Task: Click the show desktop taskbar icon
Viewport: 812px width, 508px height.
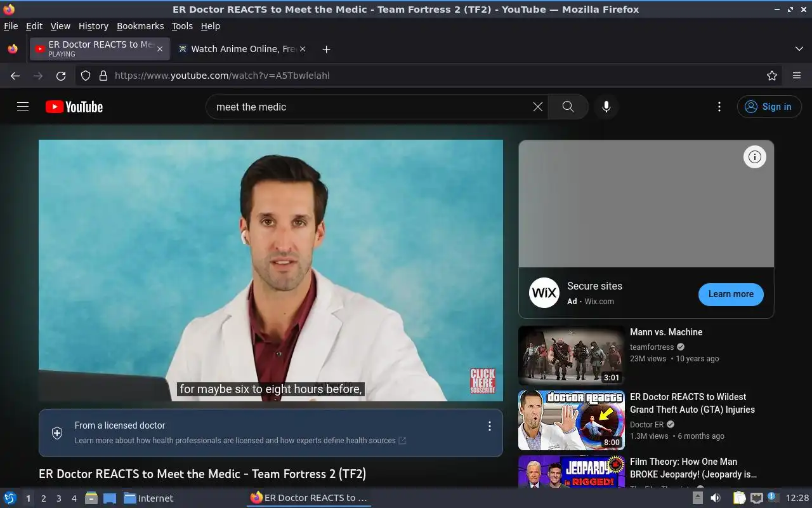Action: (110, 498)
